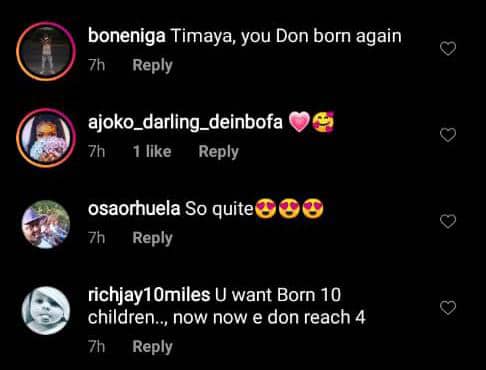Viewport: 486px width, 370px height.
Task: Like richjay10miles's comment with heart icon
Action: pyautogui.click(x=448, y=308)
